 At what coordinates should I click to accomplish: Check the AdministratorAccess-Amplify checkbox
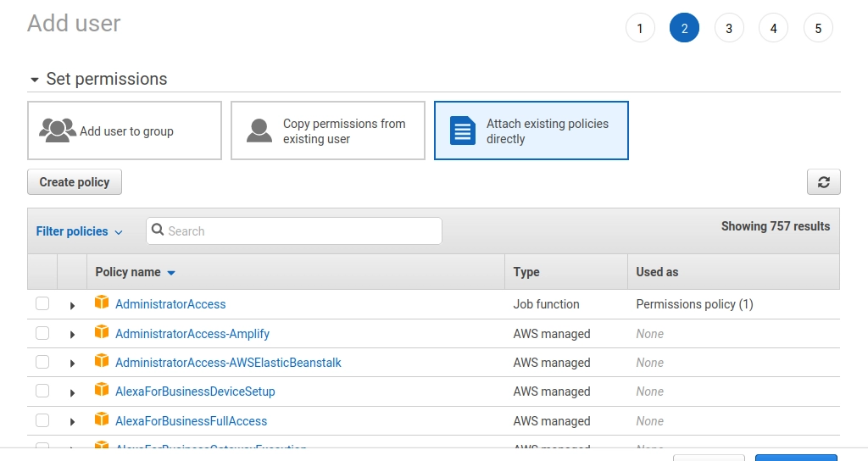[42, 333]
